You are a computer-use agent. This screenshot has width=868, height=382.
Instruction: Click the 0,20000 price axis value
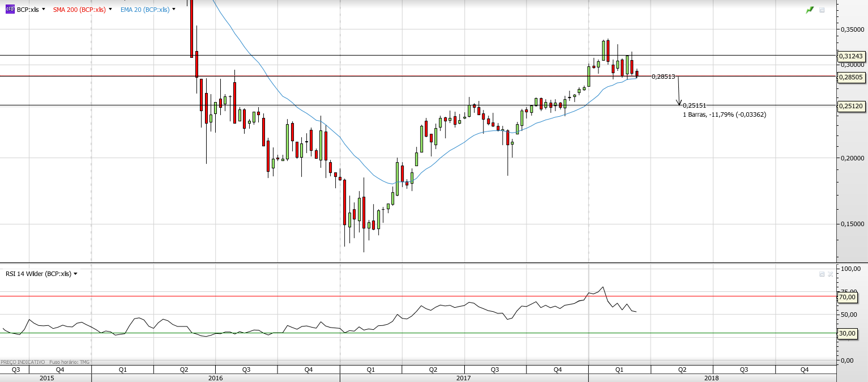pyautogui.click(x=852, y=158)
